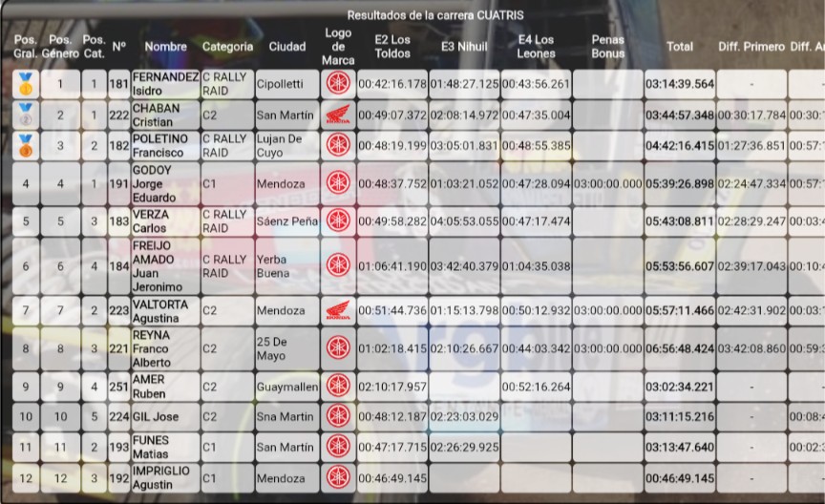Click the Nombre column header
This screenshot has height=504, width=825.
click(165, 47)
